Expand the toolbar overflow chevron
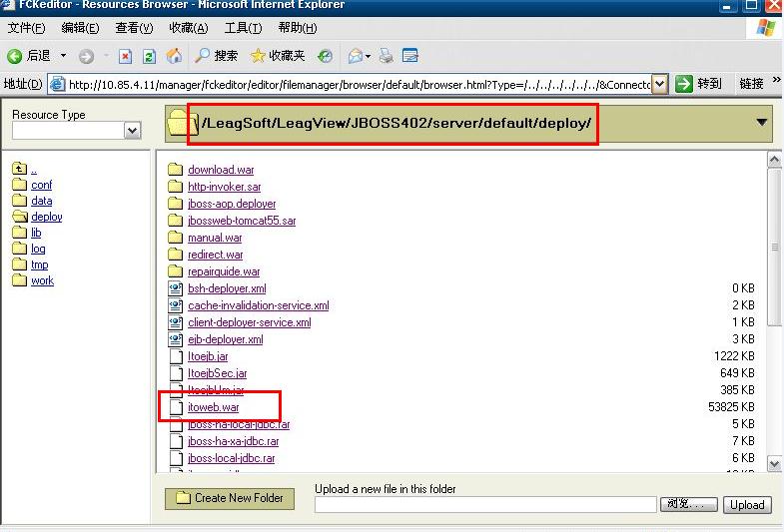This screenshot has height=532, width=784. (776, 79)
